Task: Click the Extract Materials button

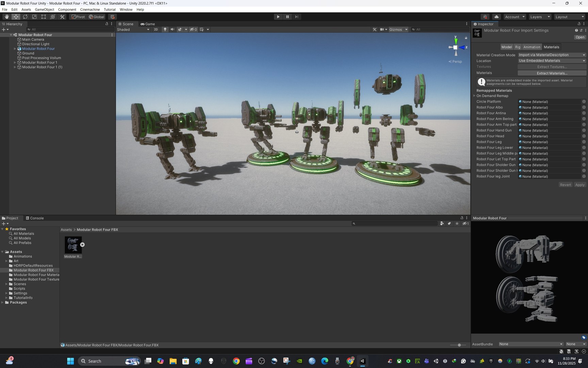Action: pos(552,73)
